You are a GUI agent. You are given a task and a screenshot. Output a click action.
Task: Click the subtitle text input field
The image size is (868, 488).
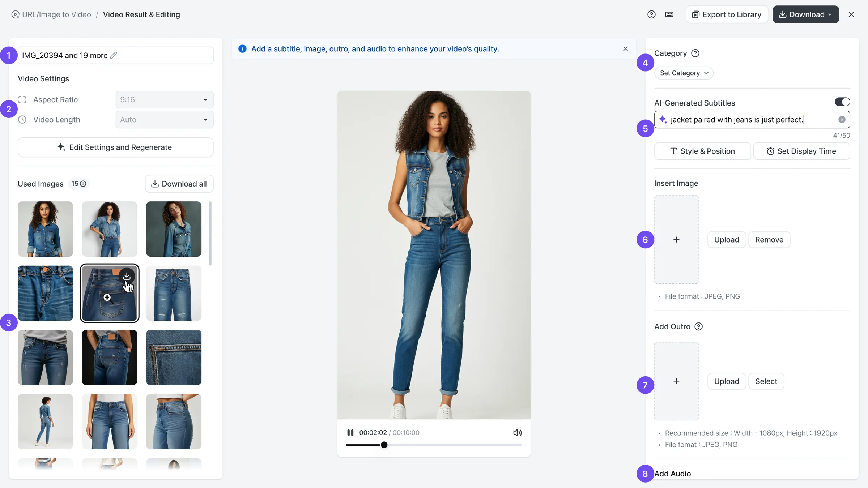752,120
